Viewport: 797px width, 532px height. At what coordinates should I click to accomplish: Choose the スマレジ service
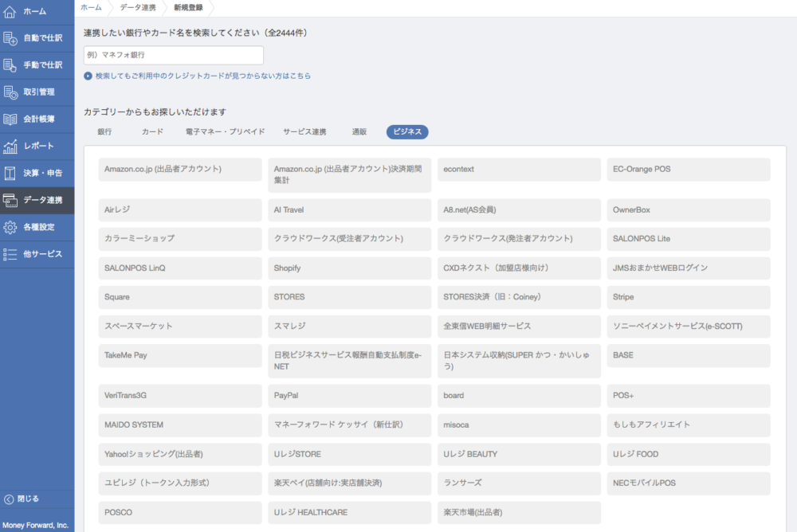click(x=350, y=327)
